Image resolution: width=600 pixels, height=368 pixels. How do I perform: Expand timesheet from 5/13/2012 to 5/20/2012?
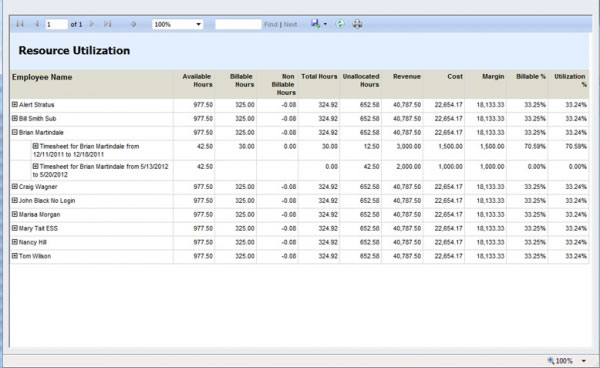tap(36, 166)
